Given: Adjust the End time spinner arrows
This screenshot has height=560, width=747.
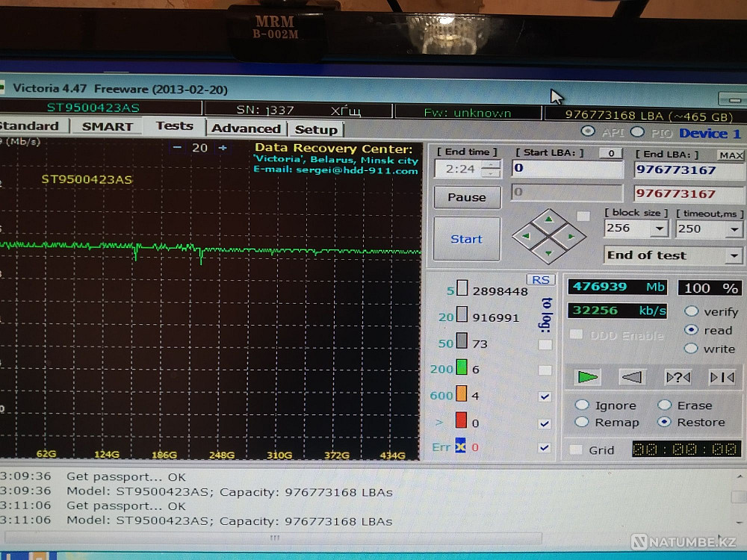Looking at the screenshot, I should [x=492, y=169].
